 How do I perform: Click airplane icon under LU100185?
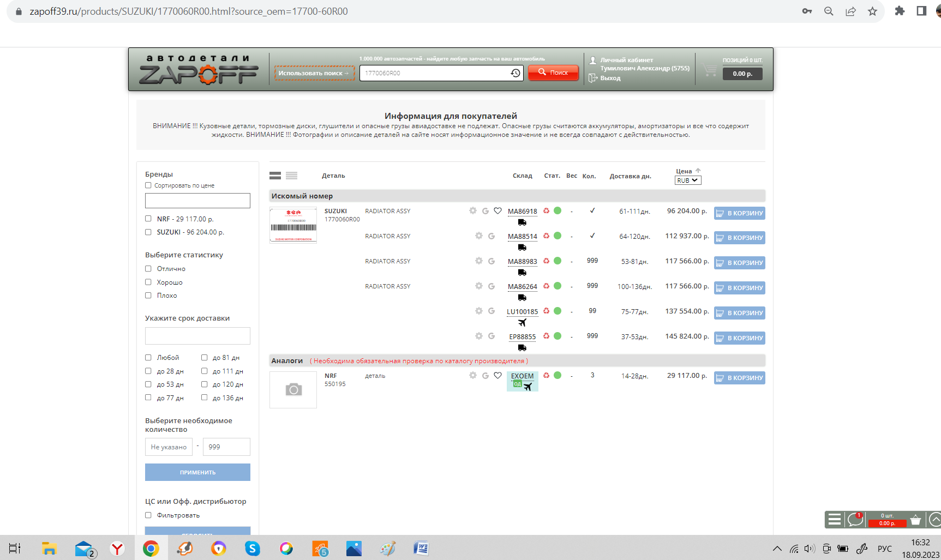tap(522, 323)
